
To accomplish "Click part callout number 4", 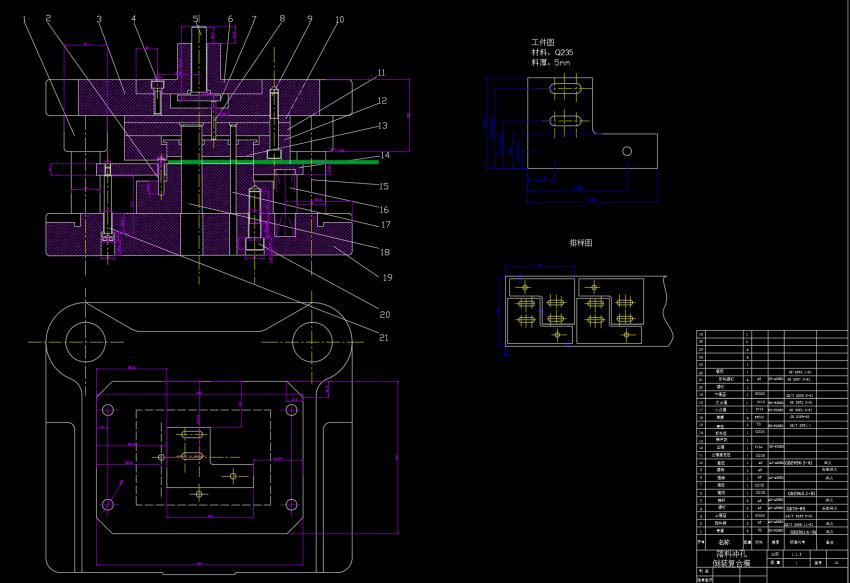I will pyautogui.click(x=134, y=18).
